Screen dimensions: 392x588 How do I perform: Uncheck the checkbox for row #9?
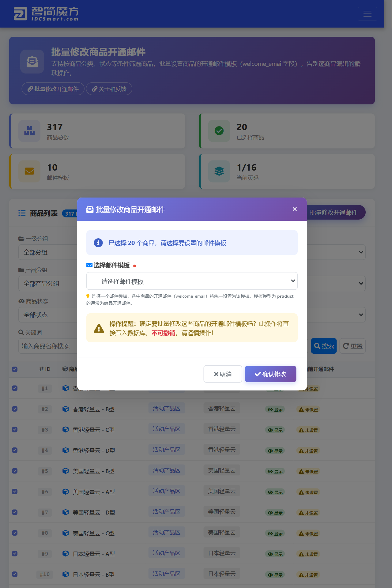click(x=15, y=554)
